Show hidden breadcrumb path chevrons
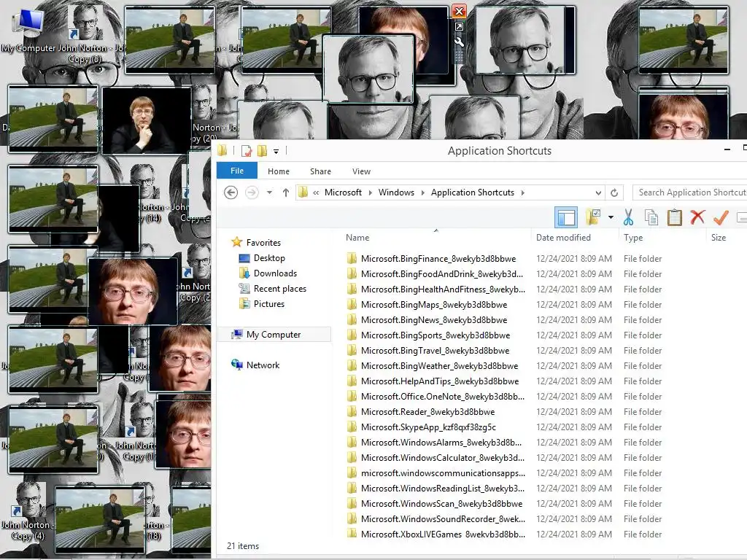Screen dimensions: 747x560 (315, 192)
